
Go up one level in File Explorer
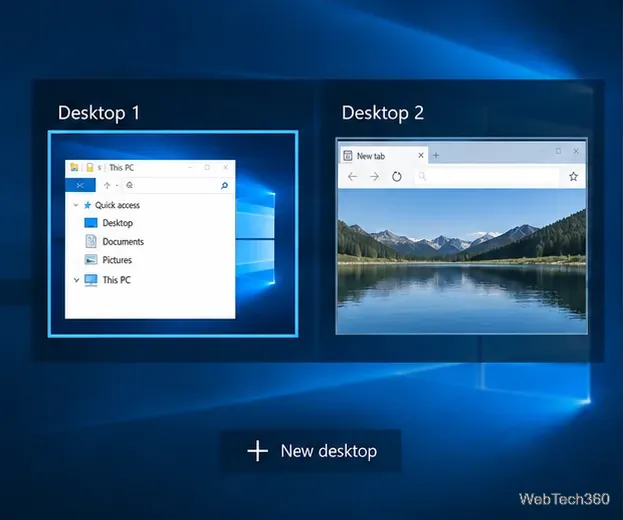pyautogui.click(x=107, y=185)
